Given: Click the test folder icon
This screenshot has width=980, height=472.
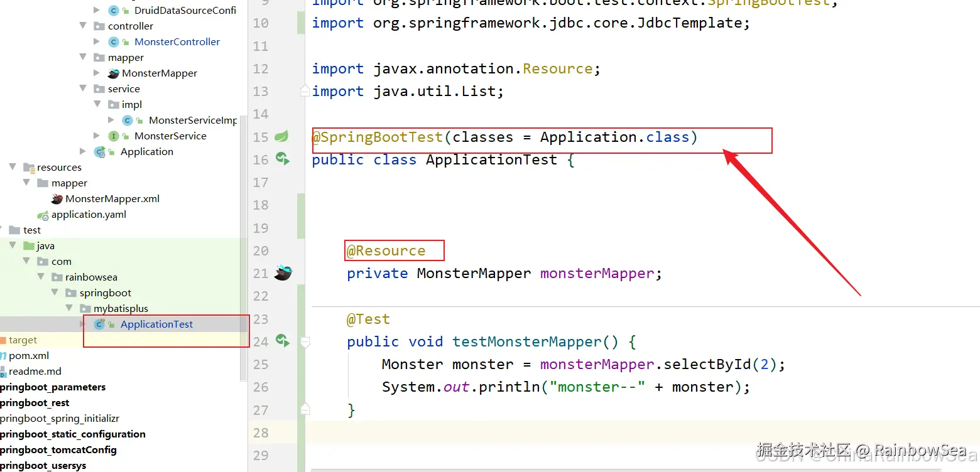Looking at the screenshot, I should pos(14,230).
